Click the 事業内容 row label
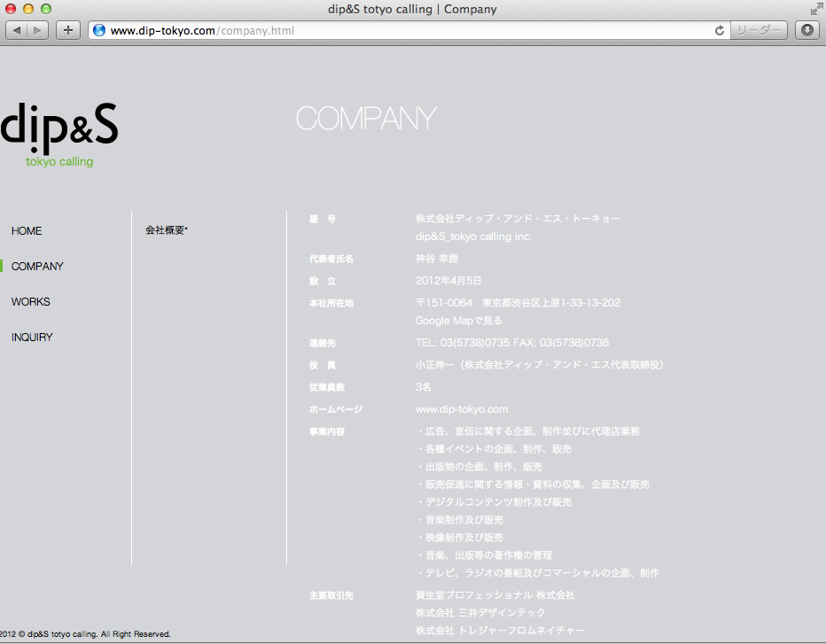Image resolution: width=826 pixels, height=644 pixels. [327, 431]
